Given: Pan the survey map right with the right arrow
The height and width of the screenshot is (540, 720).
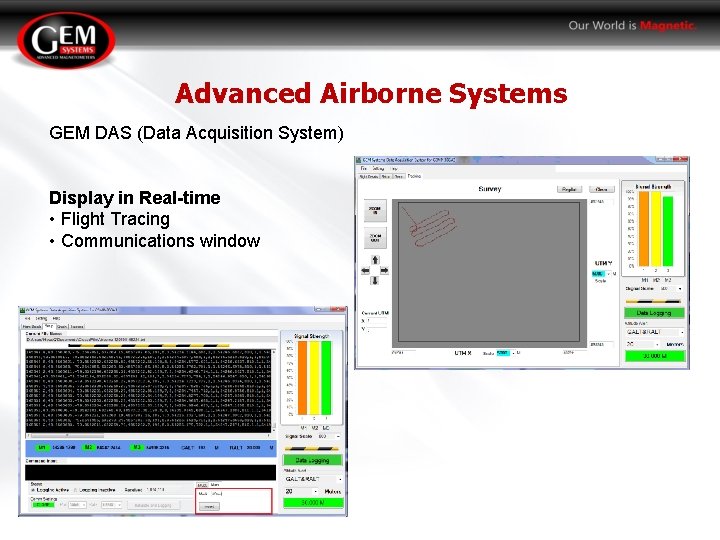Looking at the screenshot, I should tap(384, 270).
